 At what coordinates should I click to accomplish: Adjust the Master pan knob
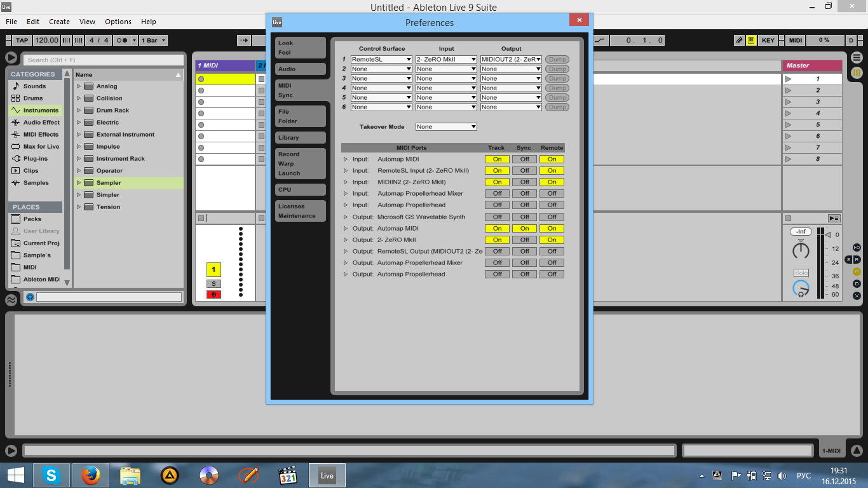click(801, 250)
